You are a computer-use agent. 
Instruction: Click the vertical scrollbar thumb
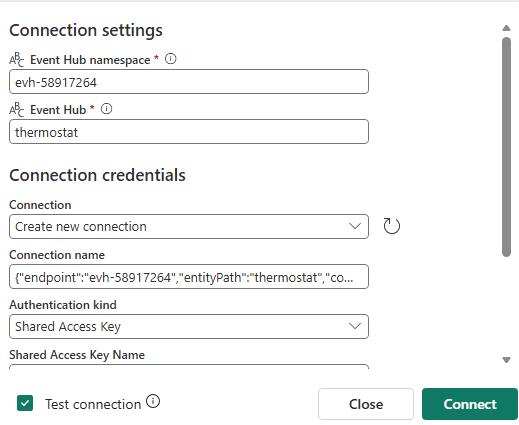click(x=506, y=147)
